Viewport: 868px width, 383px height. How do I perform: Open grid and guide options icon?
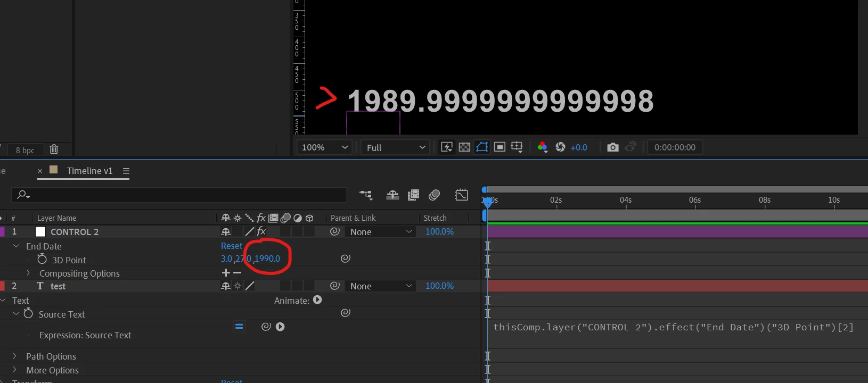(517, 147)
